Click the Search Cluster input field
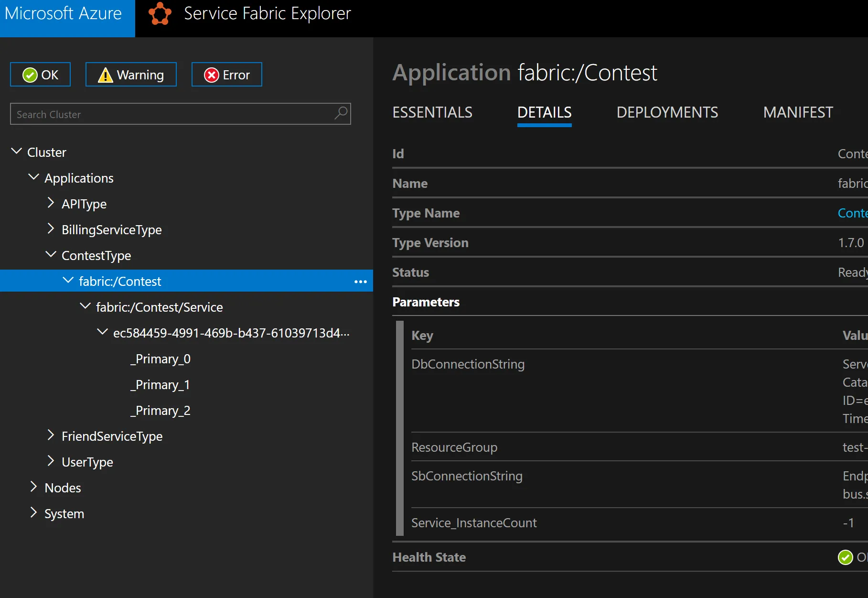This screenshot has height=598, width=868. click(x=172, y=114)
